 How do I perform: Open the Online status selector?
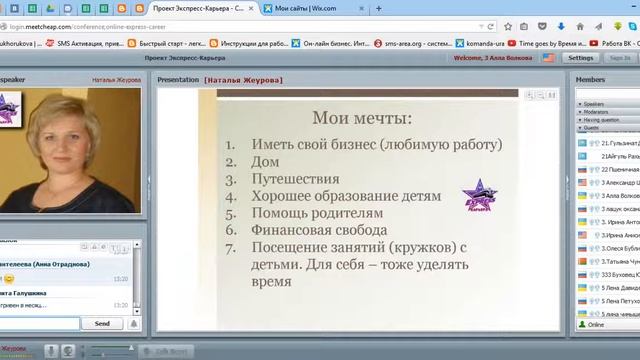pyautogui.click(x=608, y=324)
